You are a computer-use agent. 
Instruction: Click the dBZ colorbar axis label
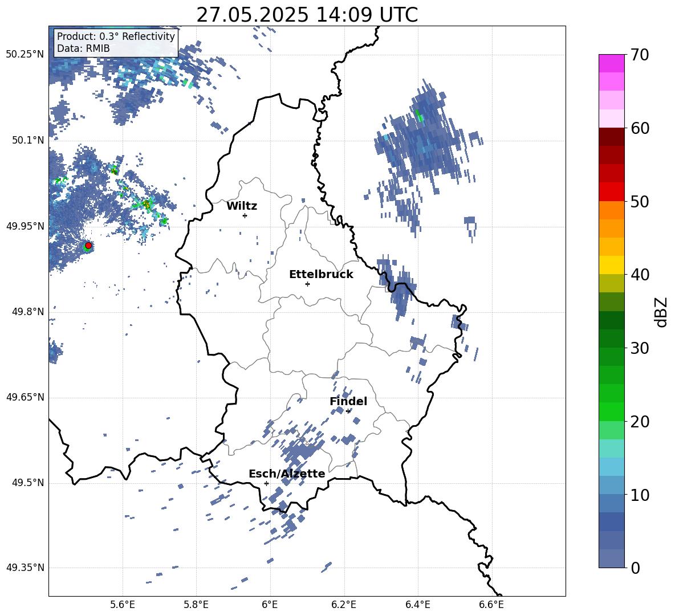click(x=661, y=312)
